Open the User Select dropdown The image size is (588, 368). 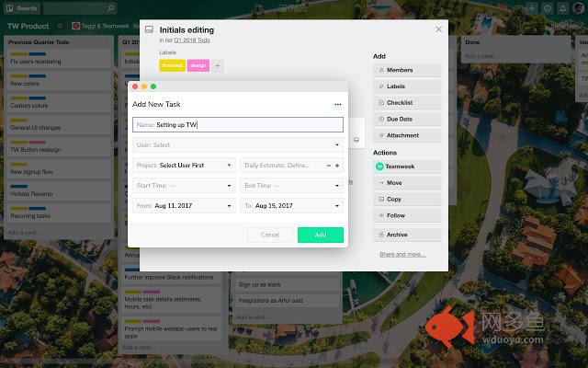[x=238, y=145]
